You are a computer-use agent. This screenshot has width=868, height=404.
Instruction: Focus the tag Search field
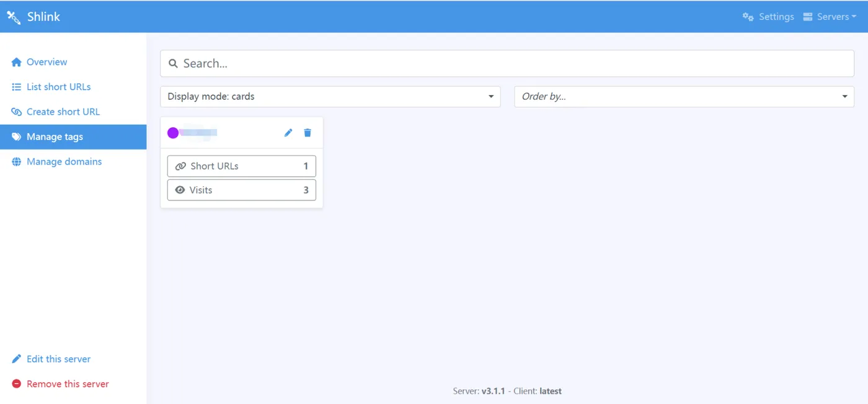(507, 63)
